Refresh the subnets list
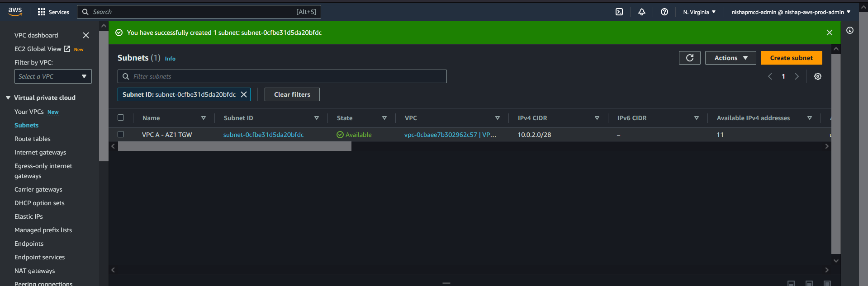The height and width of the screenshot is (286, 868). point(689,58)
